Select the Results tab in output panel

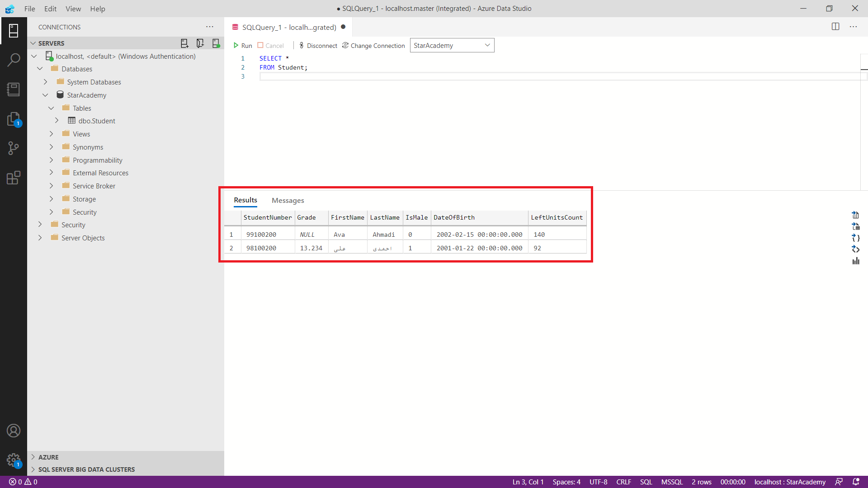pos(245,200)
